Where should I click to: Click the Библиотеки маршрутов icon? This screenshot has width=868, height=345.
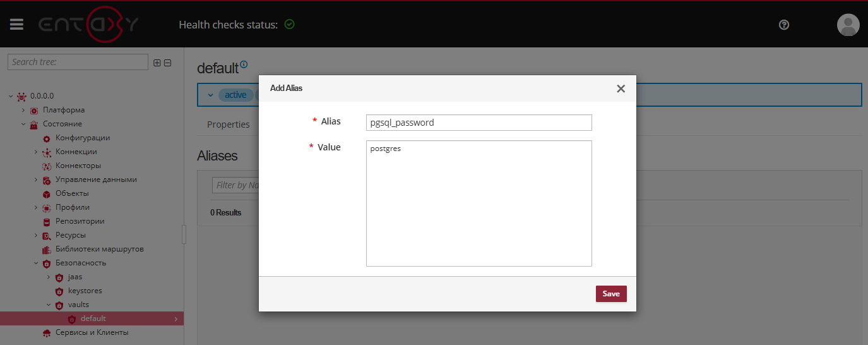(x=47, y=250)
